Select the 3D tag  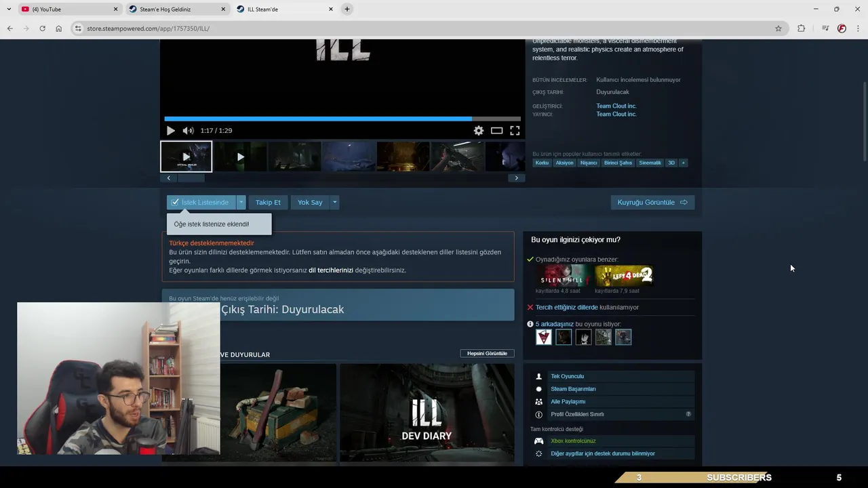671,163
